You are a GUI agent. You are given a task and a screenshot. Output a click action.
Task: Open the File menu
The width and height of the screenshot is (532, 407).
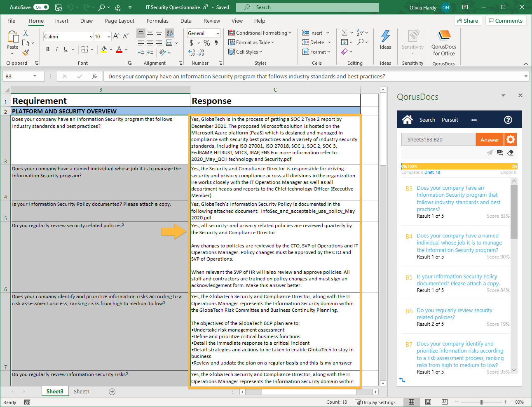(11, 21)
